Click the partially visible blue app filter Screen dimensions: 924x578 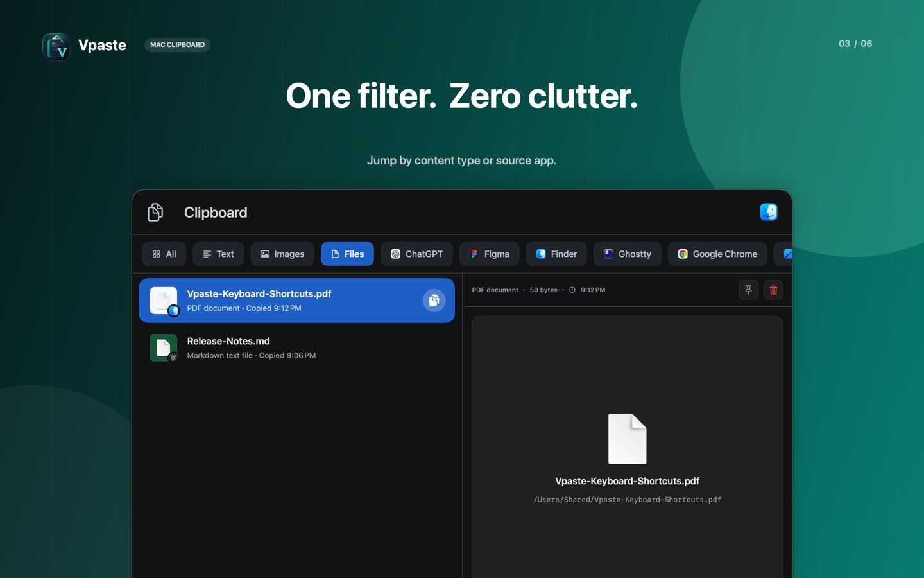point(783,254)
